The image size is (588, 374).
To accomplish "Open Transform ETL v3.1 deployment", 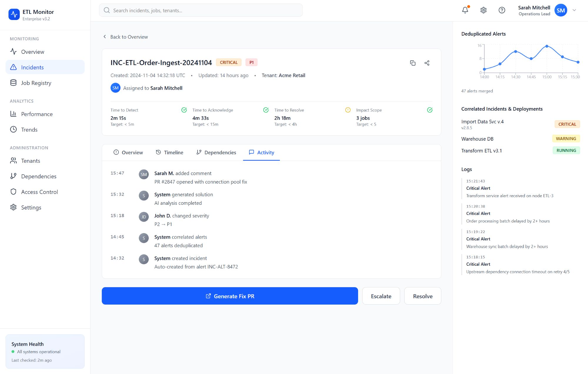I will (520, 150).
